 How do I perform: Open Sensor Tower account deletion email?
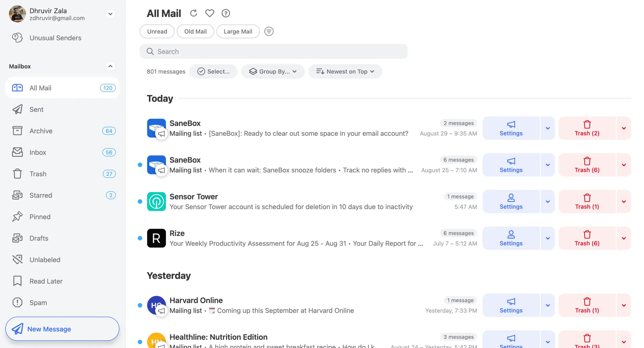pos(291,207)
